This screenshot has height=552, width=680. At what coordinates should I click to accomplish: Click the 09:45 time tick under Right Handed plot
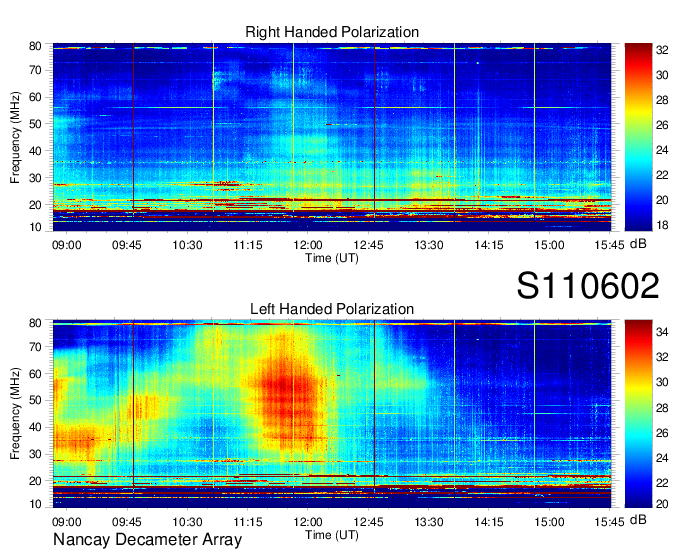(x=127, y=245)
